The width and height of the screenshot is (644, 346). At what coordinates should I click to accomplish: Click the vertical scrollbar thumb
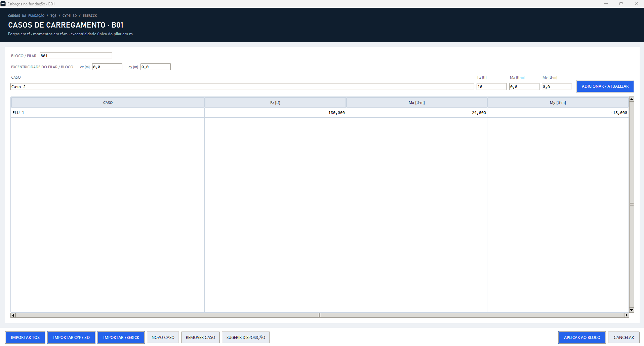[x=632, y=204]
